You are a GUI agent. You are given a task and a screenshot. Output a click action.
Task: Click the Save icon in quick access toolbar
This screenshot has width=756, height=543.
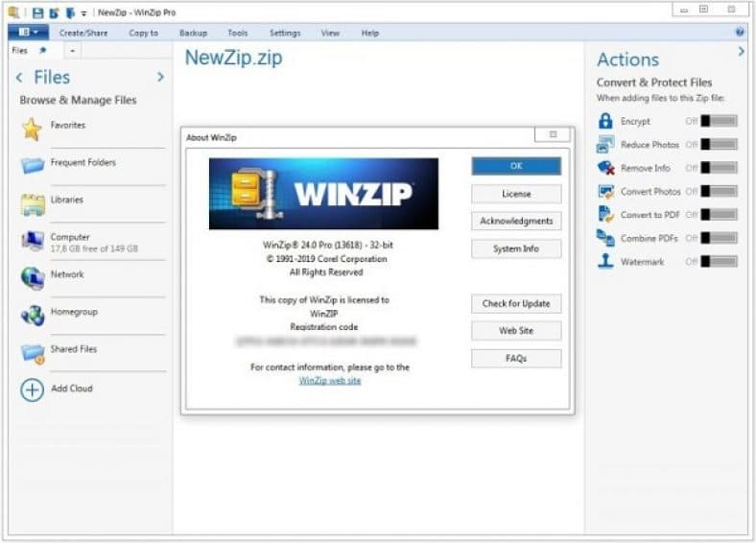pyautogui.click(x=37, y=13)
